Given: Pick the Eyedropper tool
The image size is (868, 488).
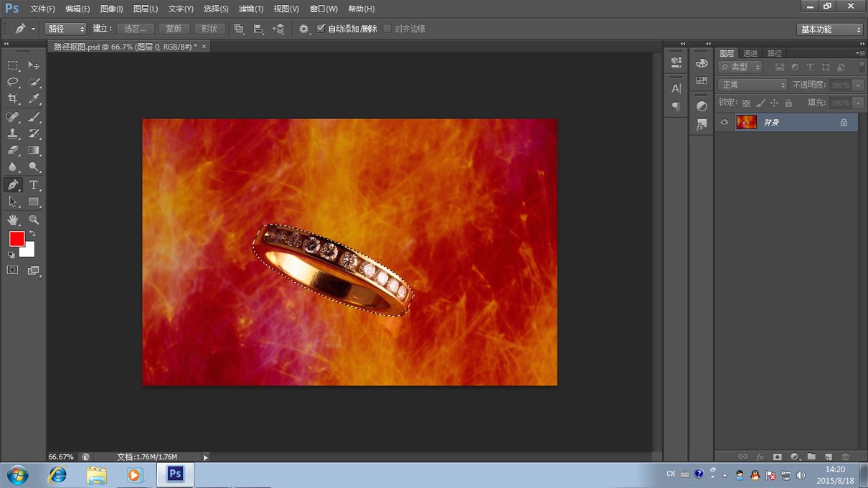Looking at the screenshot, I should [x=34, y=99].
